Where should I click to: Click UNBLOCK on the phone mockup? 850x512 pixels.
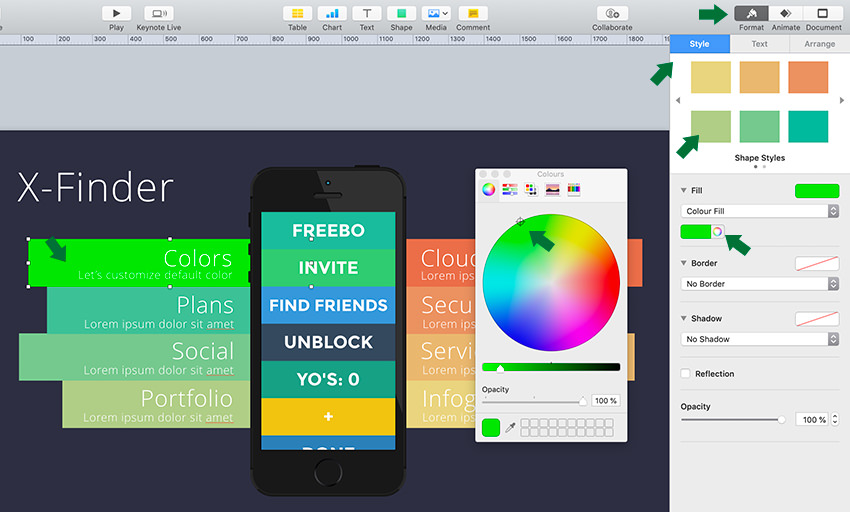pos(329,342)
